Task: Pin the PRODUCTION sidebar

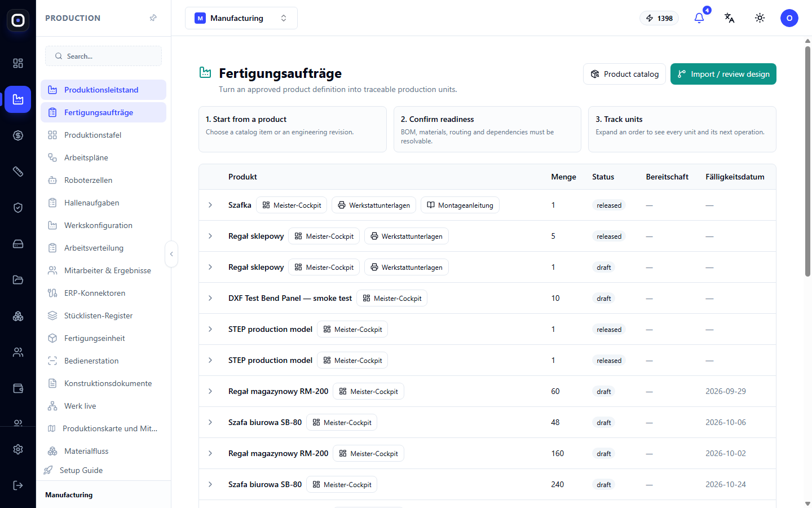Action: 153,18
